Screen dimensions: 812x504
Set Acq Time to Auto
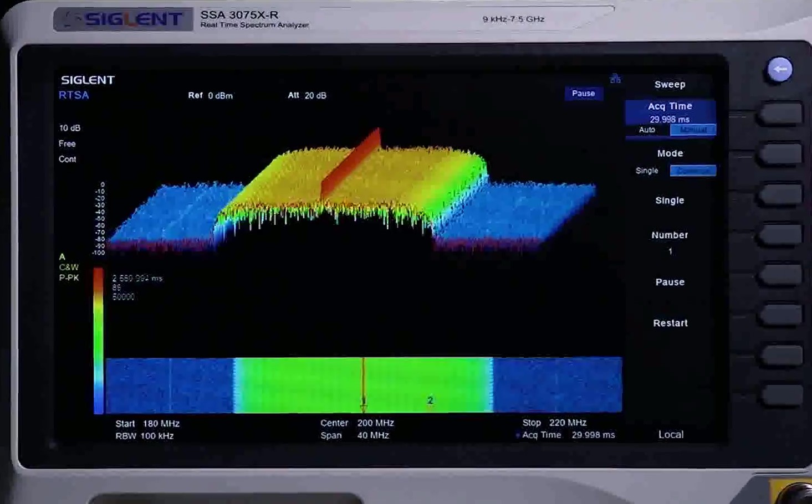647,130
